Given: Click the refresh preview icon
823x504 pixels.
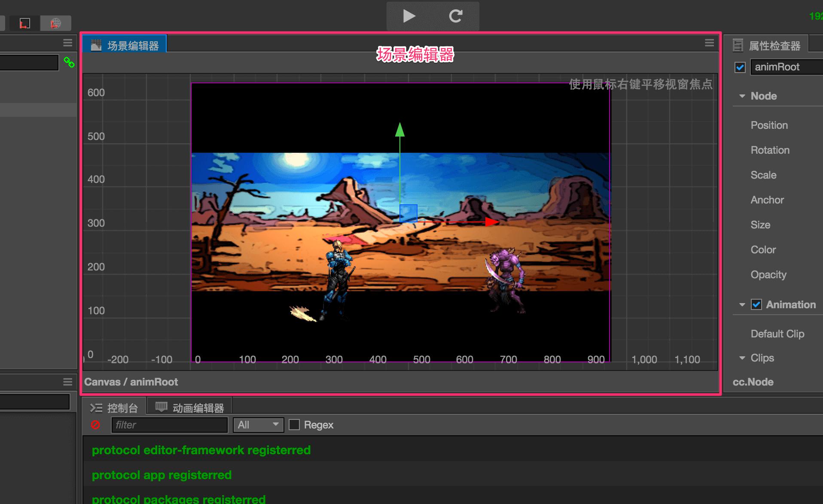Looking at the screenshot, I should point(455,16).
